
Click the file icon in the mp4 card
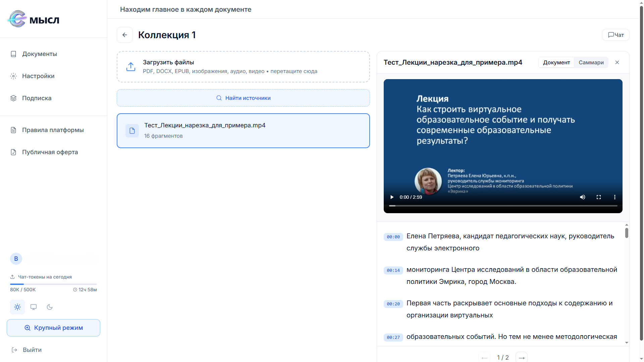132,131
